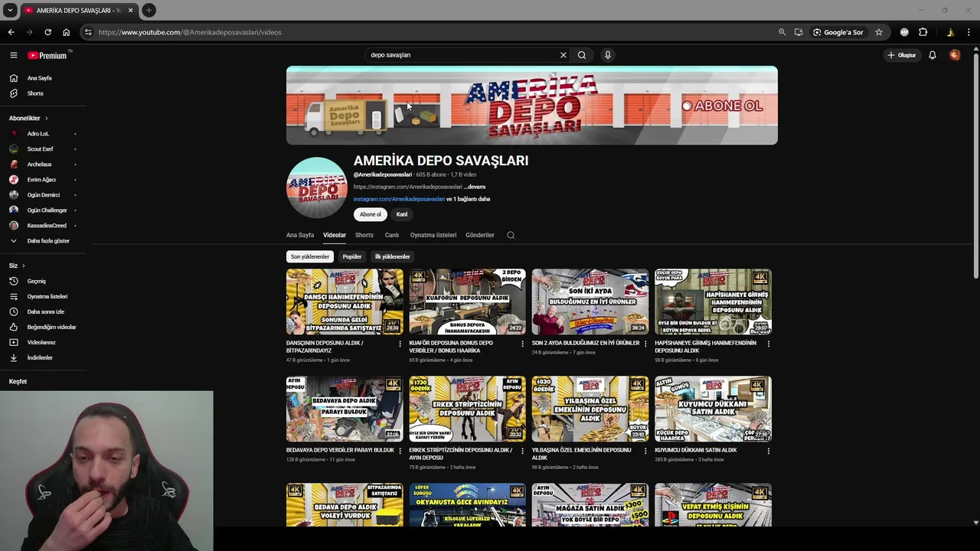Open Videolarınız in the sidebar
This screenshot has height=551, width=980.
[43, 342]
